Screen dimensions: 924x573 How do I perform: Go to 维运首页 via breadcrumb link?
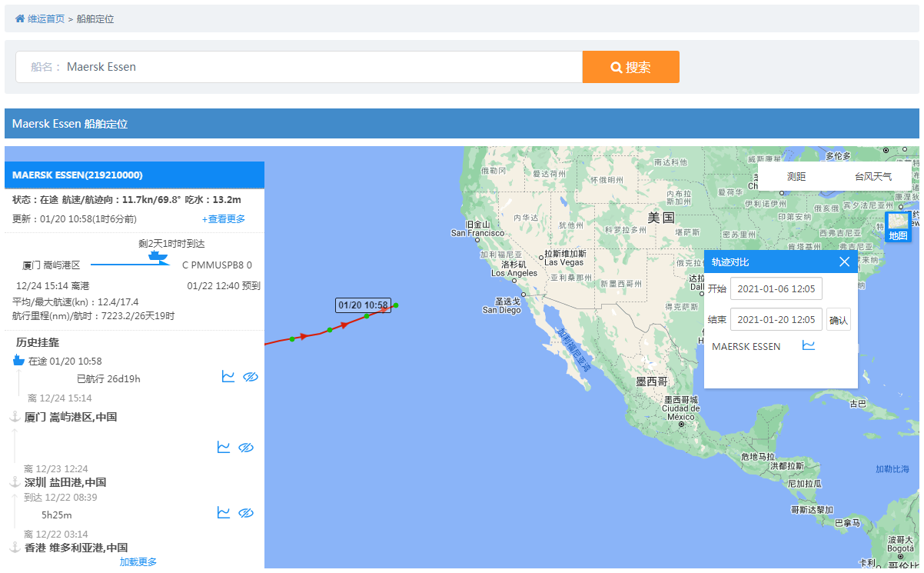point(46,18)
